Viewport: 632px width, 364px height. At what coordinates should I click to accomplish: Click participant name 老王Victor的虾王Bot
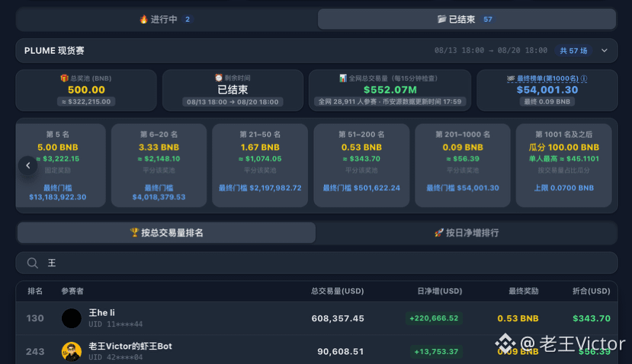130,346
